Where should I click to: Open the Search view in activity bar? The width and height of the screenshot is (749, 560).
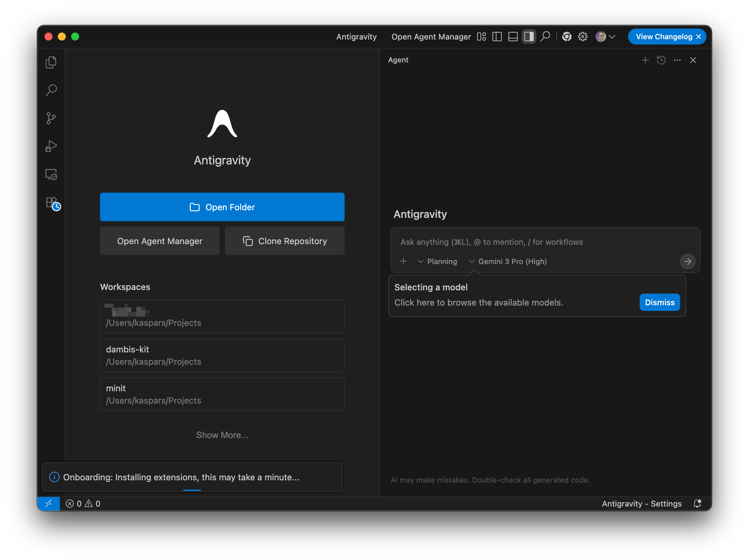[x=51, y=90]
